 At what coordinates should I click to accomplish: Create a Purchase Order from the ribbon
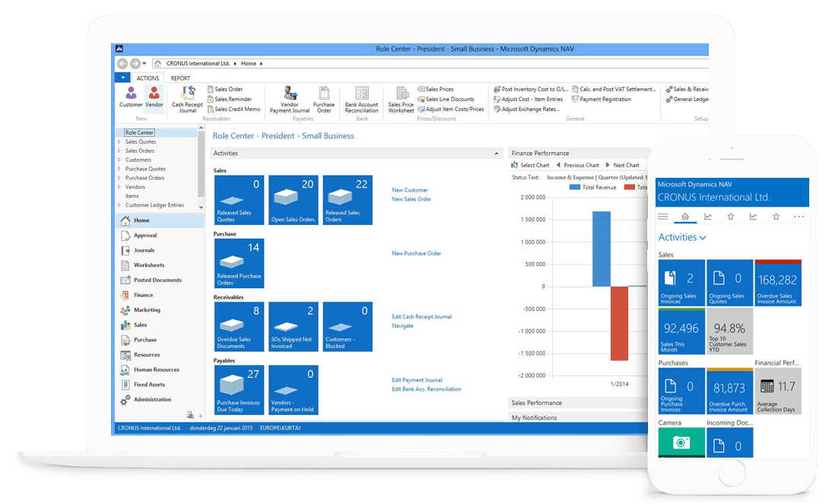pyautogui.click(x=323, y=100)
